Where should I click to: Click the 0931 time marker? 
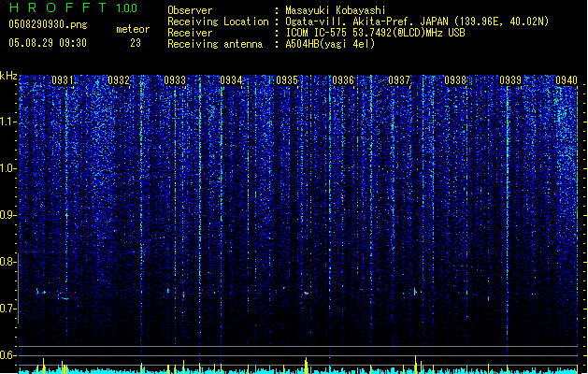point(63,80)
